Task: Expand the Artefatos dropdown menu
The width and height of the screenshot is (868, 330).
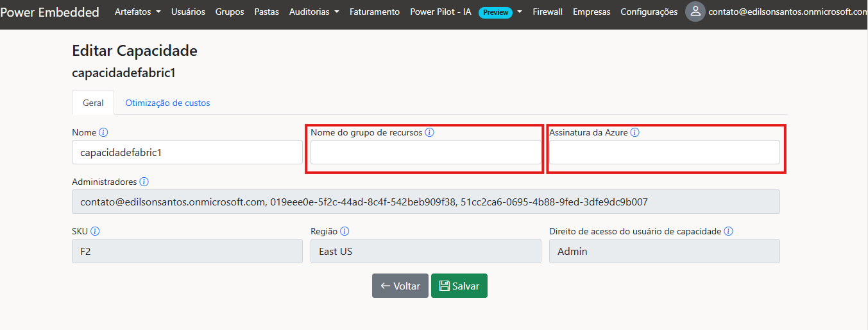Action: coord(137,12)
